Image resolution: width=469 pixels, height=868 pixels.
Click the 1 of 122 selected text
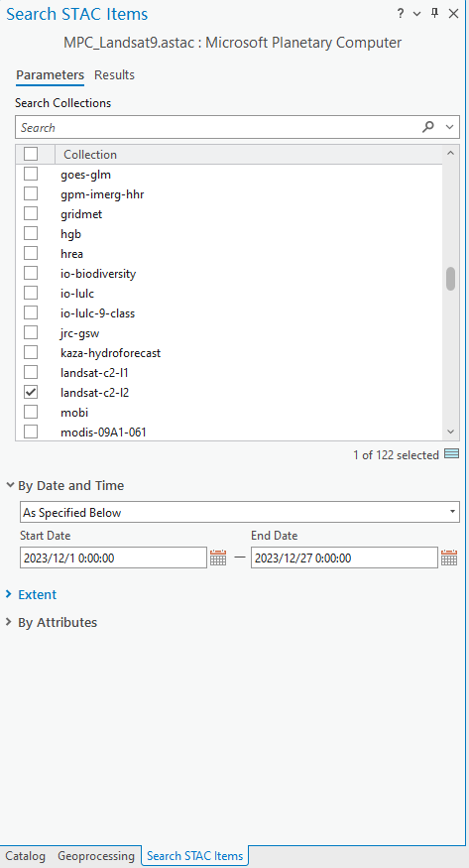pyautogui.click(x=396, y=455)
